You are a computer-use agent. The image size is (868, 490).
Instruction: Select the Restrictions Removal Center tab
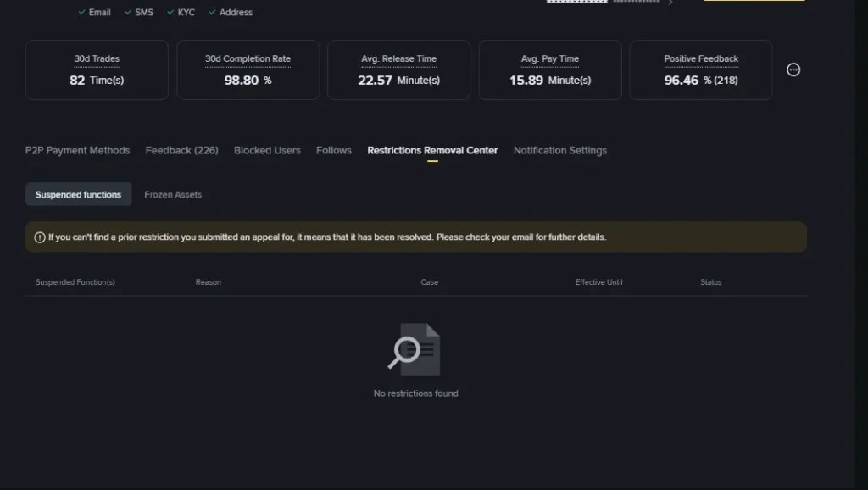(432, 150)
